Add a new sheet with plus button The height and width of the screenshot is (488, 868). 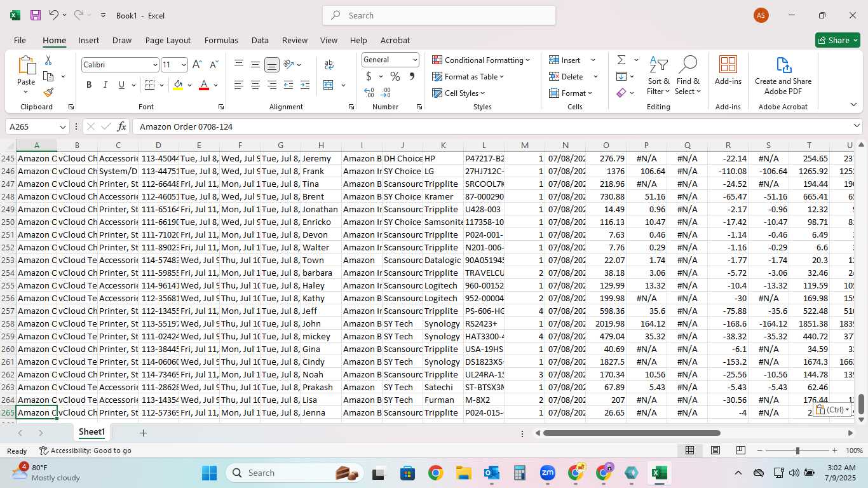pos(144,433)
